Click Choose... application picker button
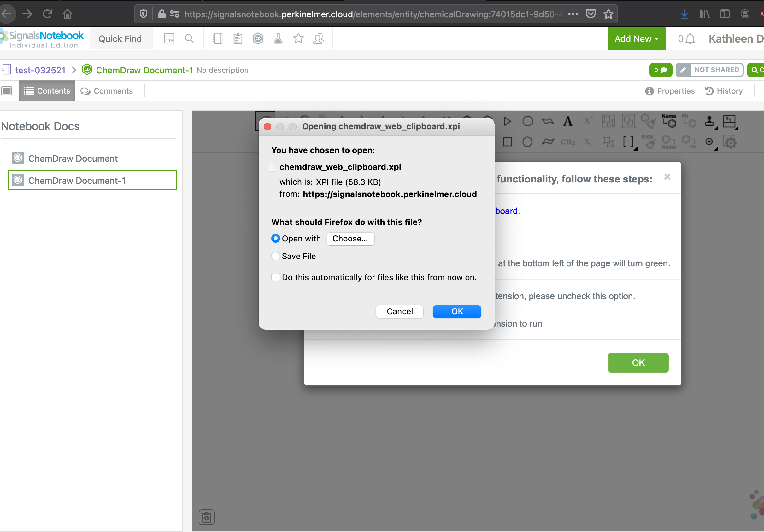Image resolution: width=764 pixels, height=532 pixels. [x=350, y=239]
